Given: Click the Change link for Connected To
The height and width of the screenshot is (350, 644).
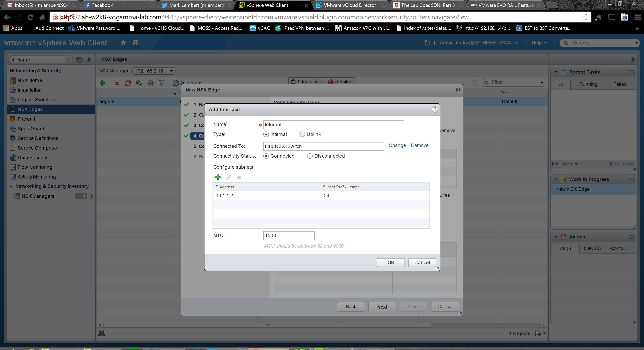Looking at the screenshot, I should (397, 145).
